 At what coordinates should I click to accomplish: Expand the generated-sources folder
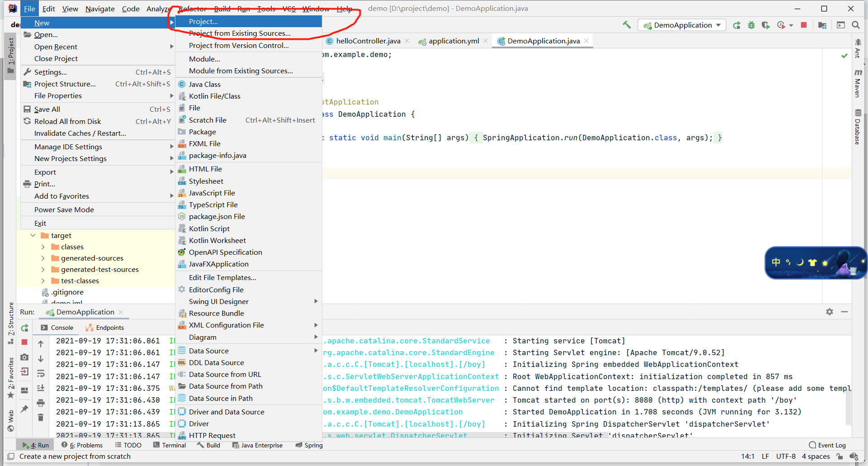[x=43, y=258]
